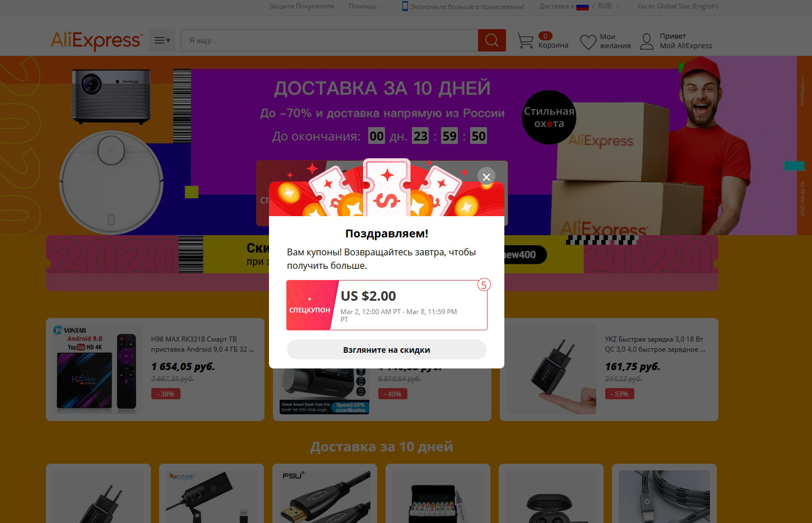Screen dimensions: 812x523
Task: Open the shopping cart icon
Action: (x=525, y=41)
